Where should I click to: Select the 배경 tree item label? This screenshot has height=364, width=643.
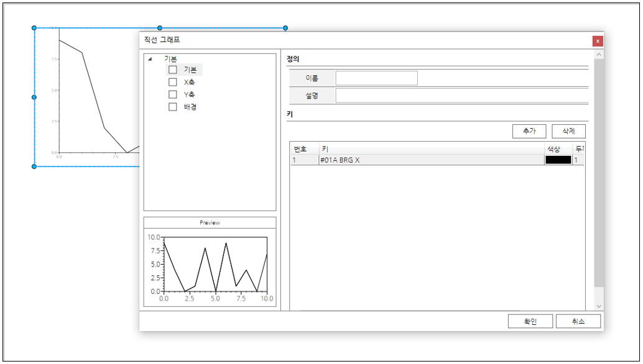click(x=190, y=106)
